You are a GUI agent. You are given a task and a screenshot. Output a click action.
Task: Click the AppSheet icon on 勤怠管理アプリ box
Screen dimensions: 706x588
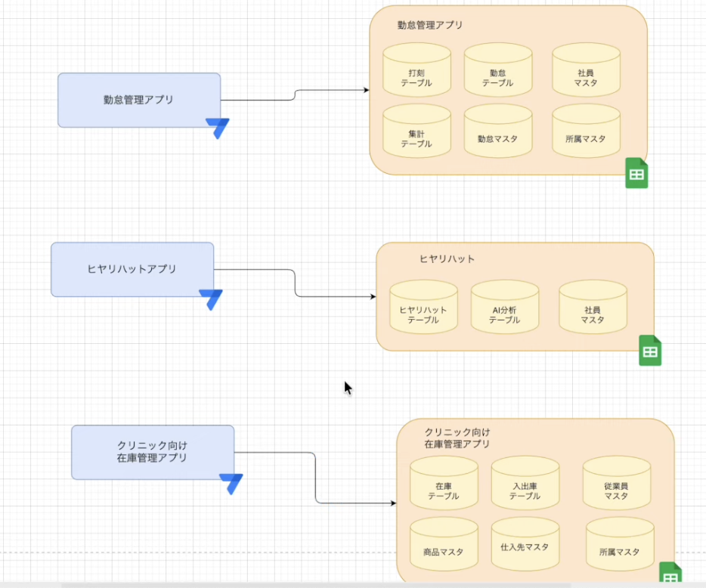tap(217, 128)
